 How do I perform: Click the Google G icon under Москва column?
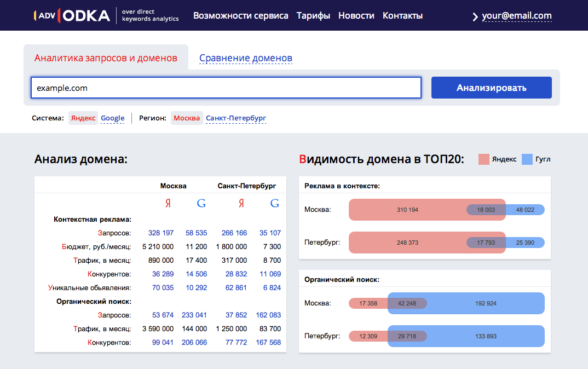(201, 204)
